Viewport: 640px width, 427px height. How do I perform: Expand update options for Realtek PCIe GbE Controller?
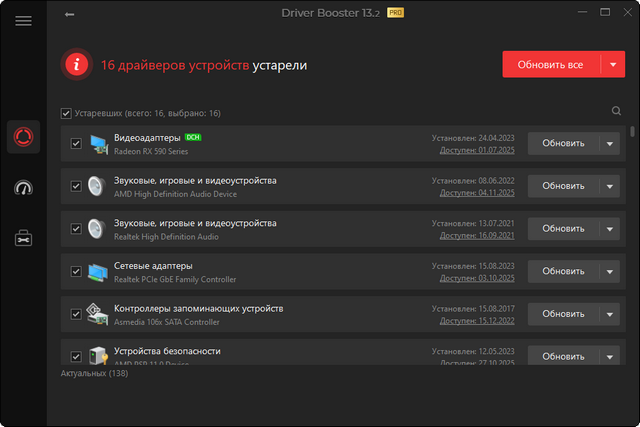610,271
